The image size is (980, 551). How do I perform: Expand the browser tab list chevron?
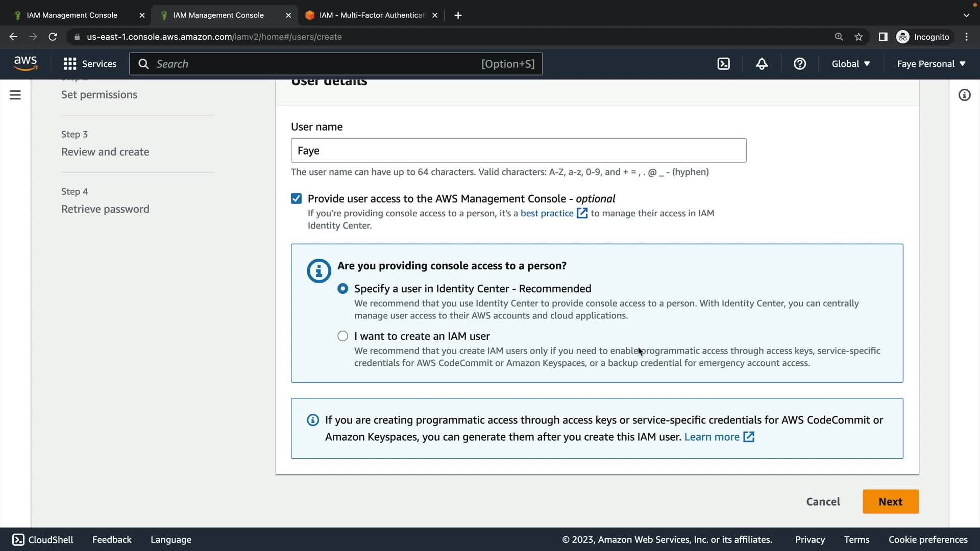966,15
